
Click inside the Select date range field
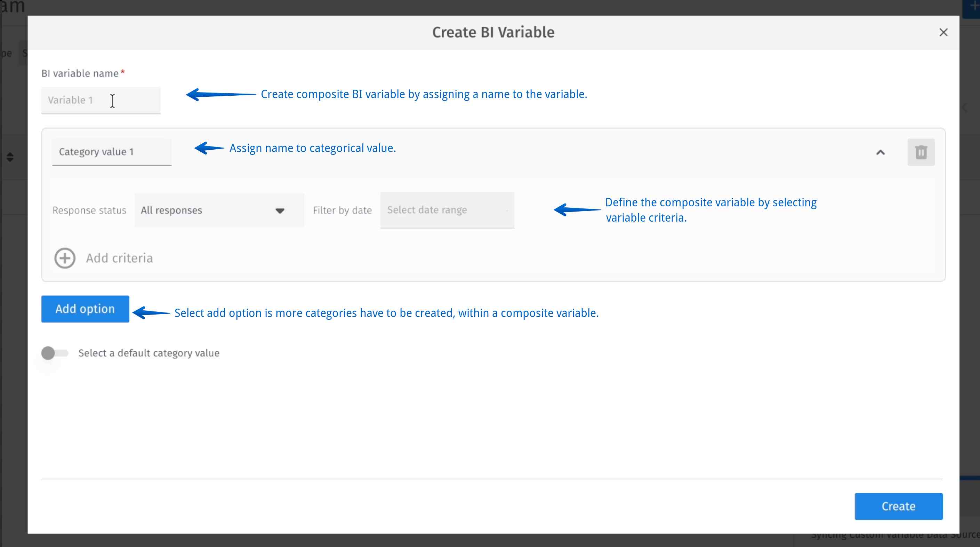point(447,210)
